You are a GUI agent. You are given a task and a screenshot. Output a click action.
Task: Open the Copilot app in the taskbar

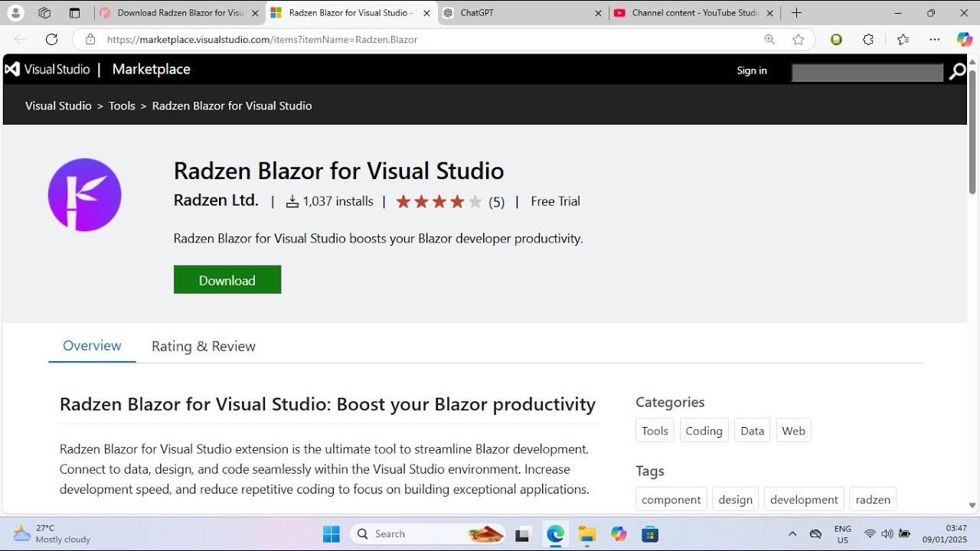point(619,534)
